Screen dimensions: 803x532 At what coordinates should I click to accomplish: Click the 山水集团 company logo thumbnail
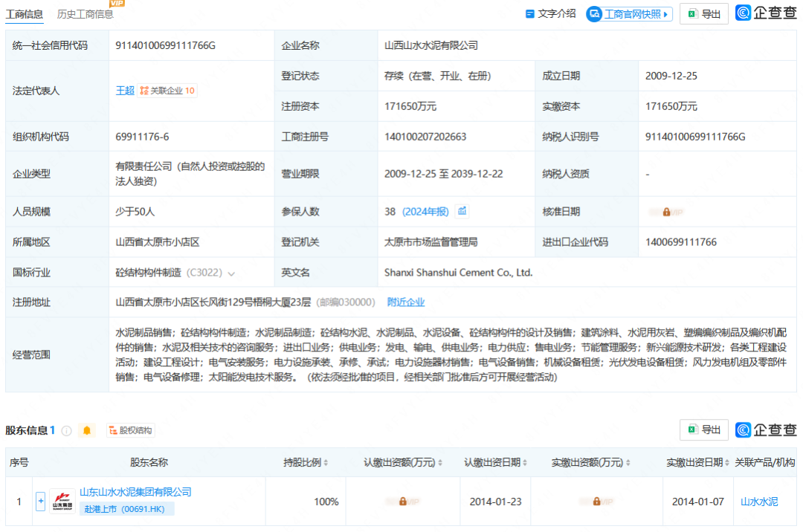62,502
